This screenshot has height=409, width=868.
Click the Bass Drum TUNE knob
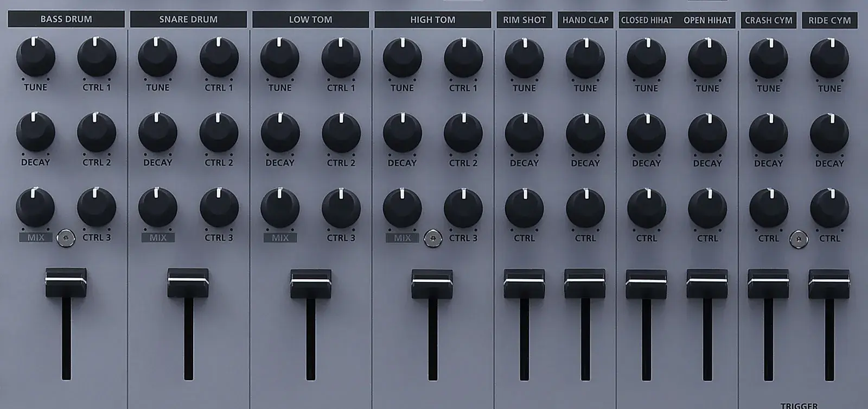(x=35, y=57)
